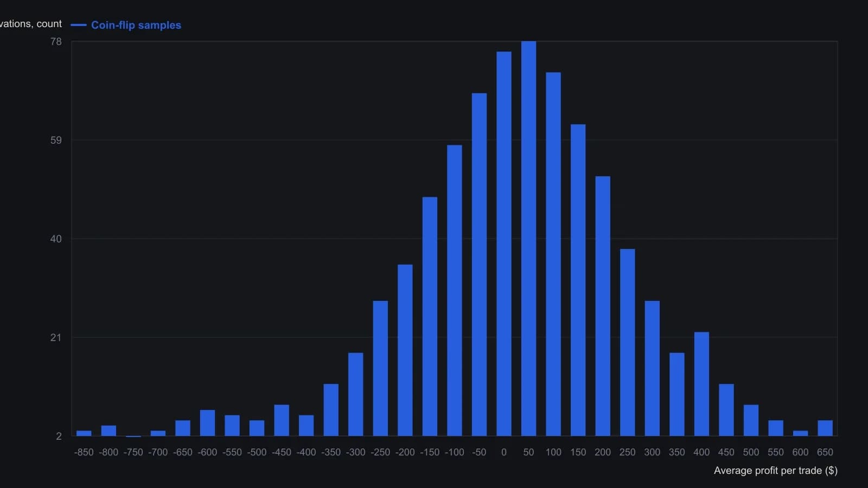Select the bar at 150
This screenshot has width=868, height=488.
click(578, 280)
